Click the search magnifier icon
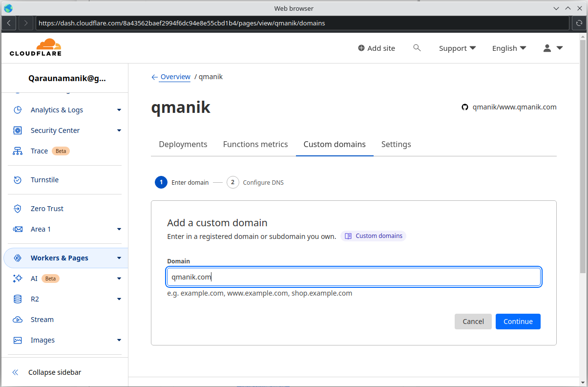 tap(417, 48)
